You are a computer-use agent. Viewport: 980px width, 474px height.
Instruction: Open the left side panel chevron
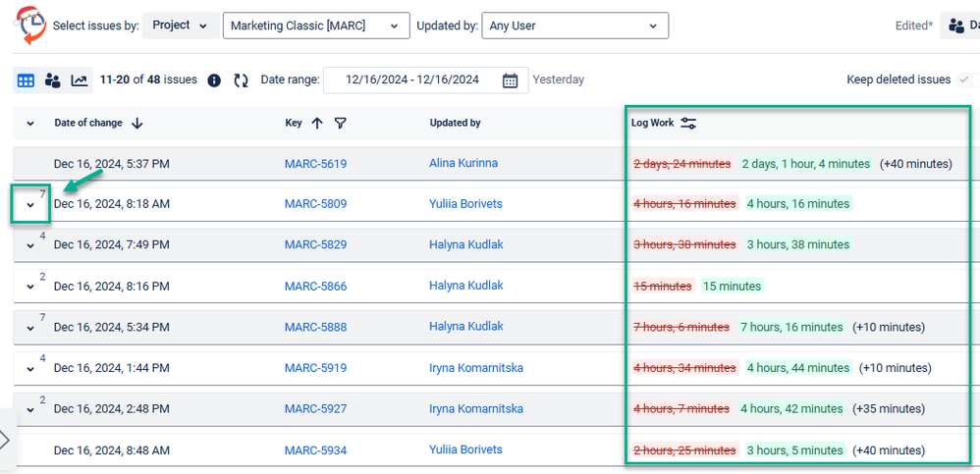(6, 441)
